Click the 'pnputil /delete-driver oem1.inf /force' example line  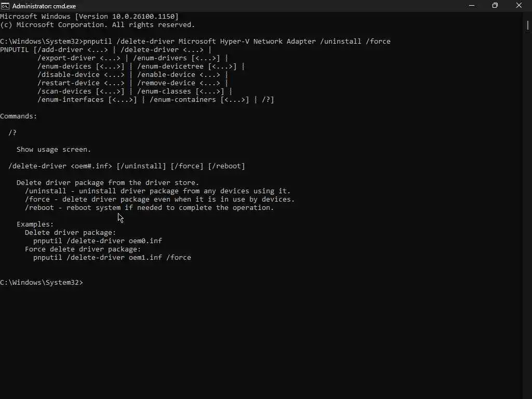(x=112, y=258)
